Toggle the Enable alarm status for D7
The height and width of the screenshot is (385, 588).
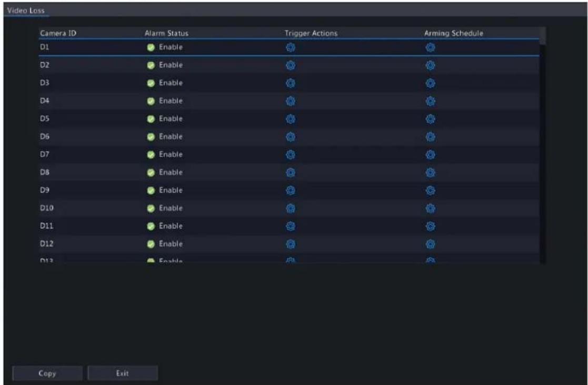pyautogui.click(x=151, y=155)
